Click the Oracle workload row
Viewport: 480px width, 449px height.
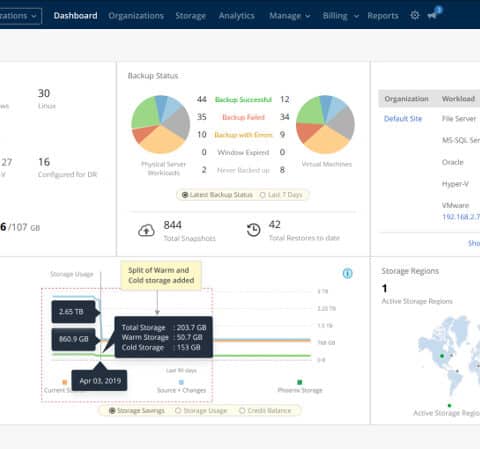point(453,162)
